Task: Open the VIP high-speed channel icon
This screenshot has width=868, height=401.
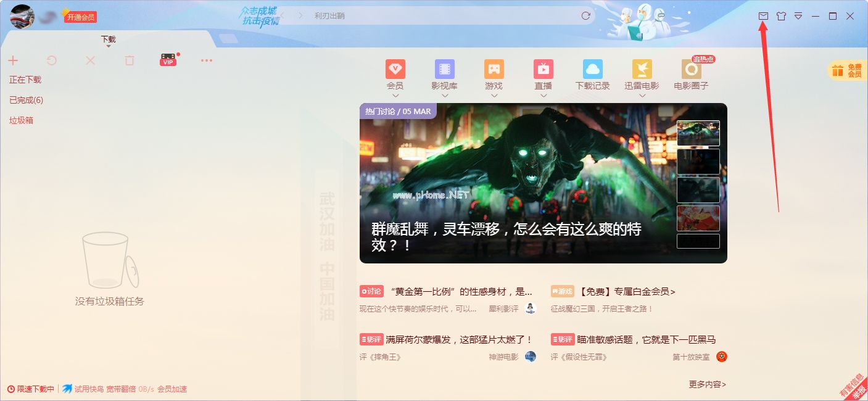Action: pyautogui.click(x=167, y=60)
